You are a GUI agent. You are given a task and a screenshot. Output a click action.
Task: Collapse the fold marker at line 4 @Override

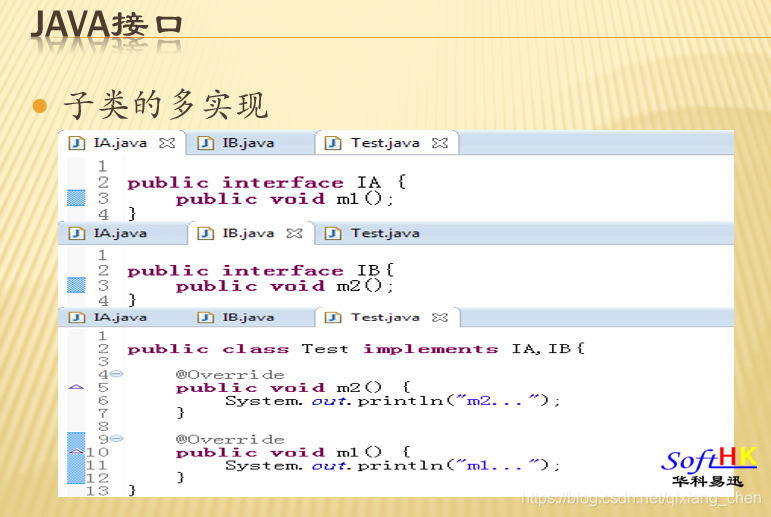coord(117,374)
